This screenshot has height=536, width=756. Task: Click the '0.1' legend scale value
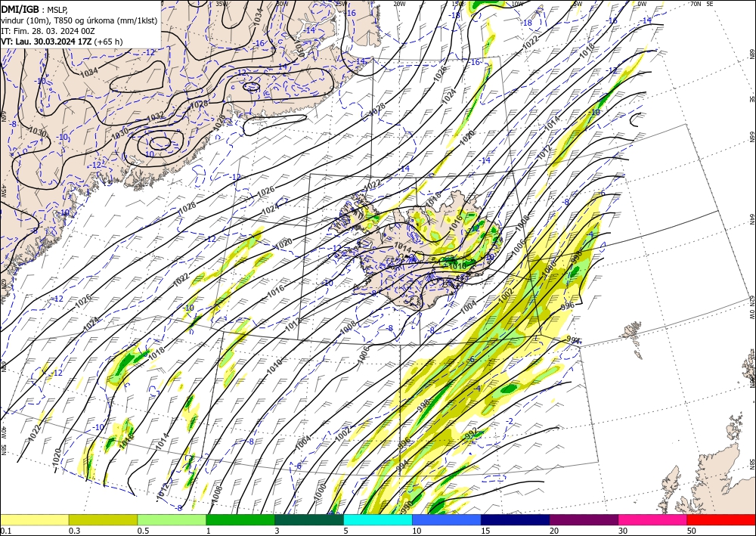pos(5,531)
